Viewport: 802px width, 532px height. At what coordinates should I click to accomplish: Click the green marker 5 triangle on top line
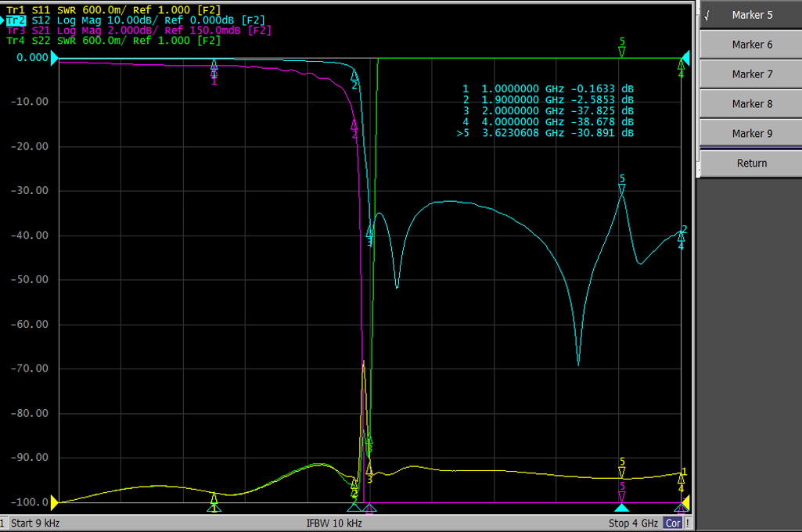pyautogui.click(x=622, y=52)
